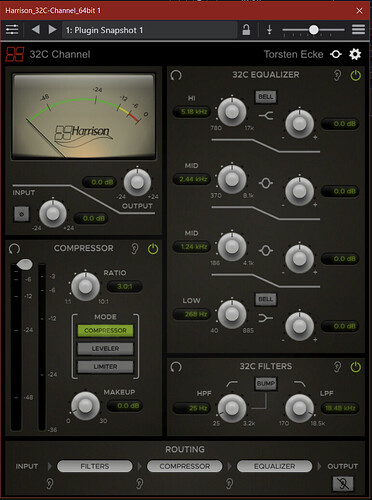Click the HI band BELL button
This screenshot has width=372, height=500.
[x=266, y=97]
